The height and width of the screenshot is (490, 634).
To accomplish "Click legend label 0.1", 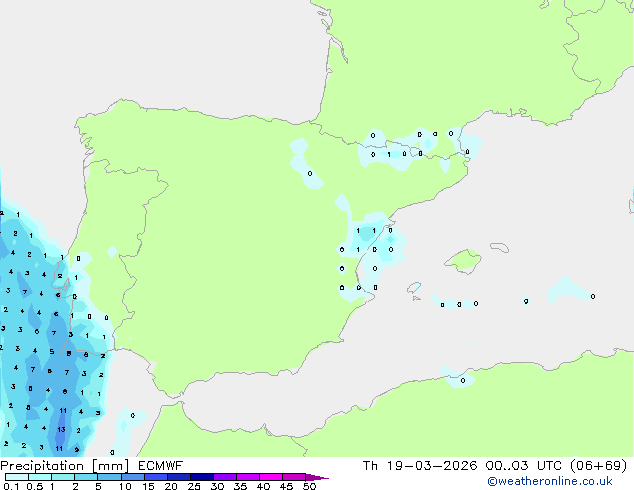I will 11,486.
